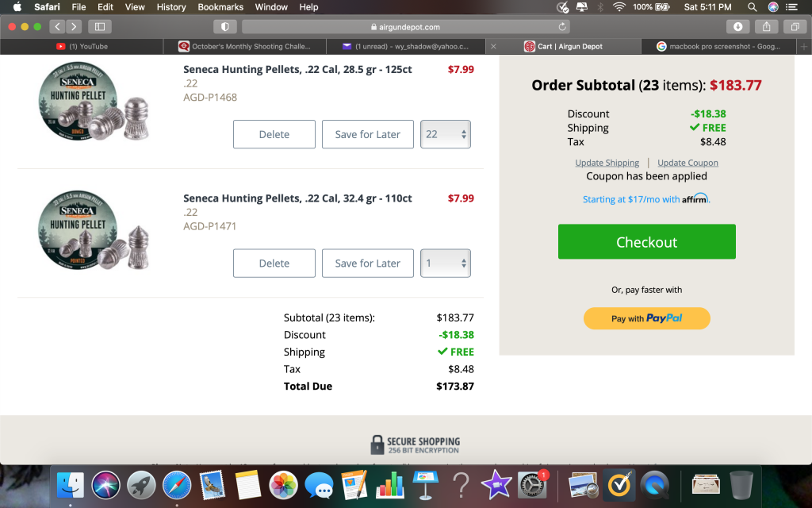Image resolution: width=812 pixels, height=508 pixels.
Task: Open Notification Center from the menu bar
Action: 791,6
